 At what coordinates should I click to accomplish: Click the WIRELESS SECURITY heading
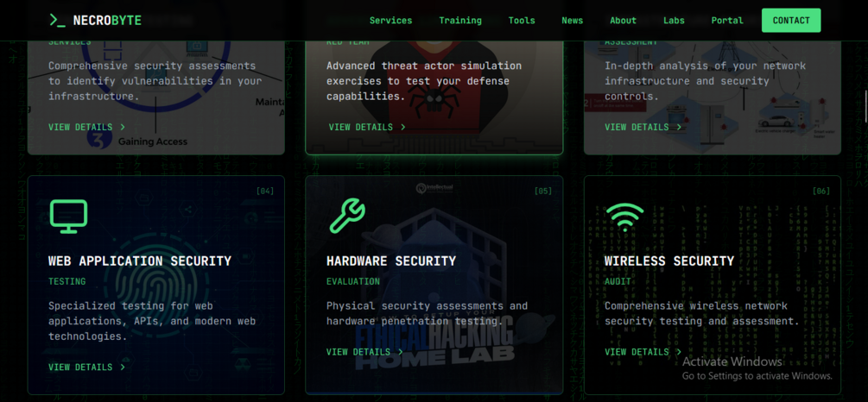tap(669, 261)
